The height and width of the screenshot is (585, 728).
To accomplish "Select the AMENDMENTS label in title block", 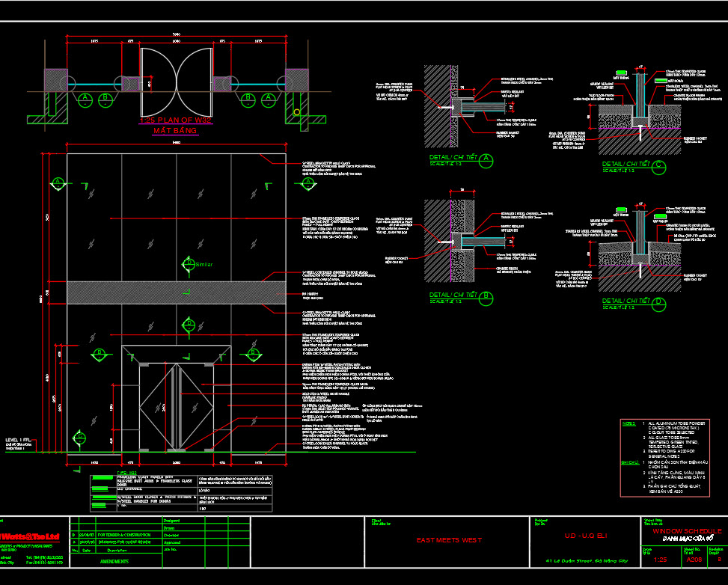I will click(114, 561).
